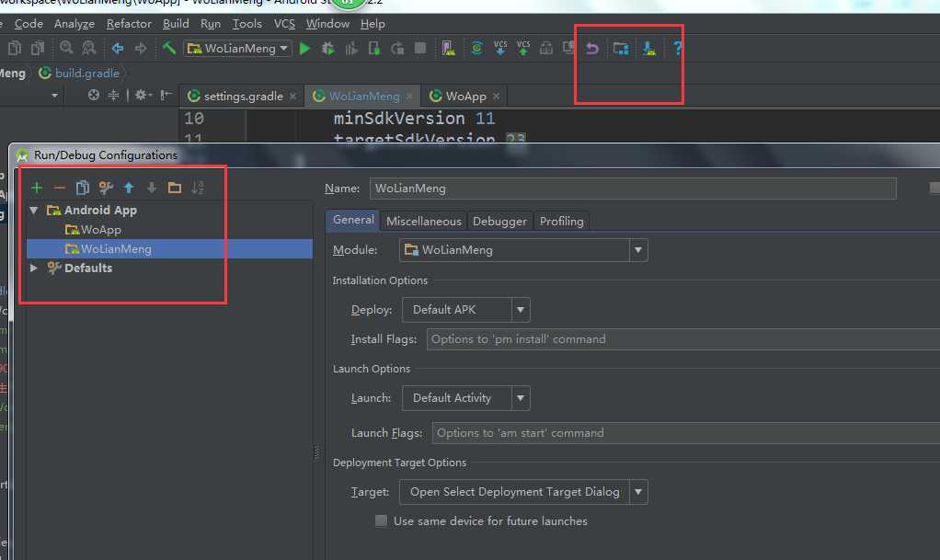Click the green Run button in the toolbar
940x560 pixels.
(304, 49)
